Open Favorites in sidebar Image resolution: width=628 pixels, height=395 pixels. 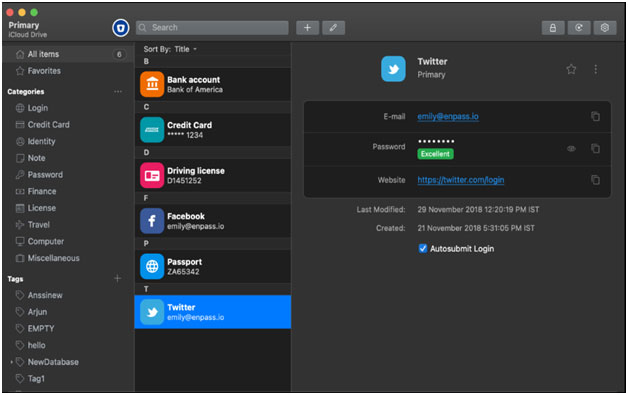[44, 71]
